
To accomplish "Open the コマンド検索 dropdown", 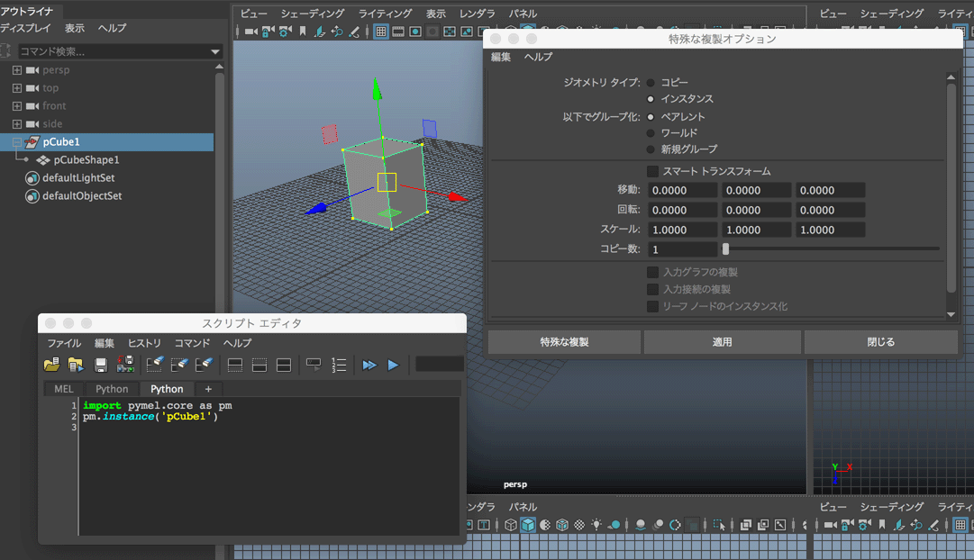I will coord(214,50).
